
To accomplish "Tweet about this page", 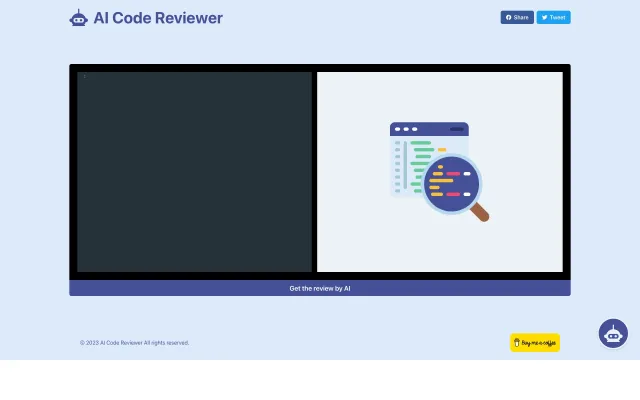I will (x=553, y=17).
